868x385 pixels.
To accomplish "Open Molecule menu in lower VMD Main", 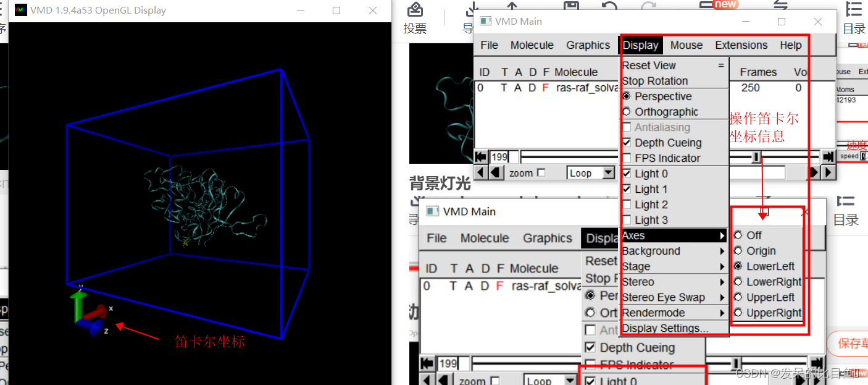I will [485, 238].
